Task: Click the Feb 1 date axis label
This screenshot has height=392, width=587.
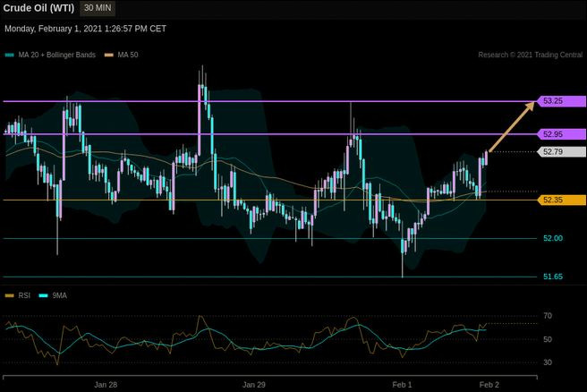Action: [x=402, y=385]
